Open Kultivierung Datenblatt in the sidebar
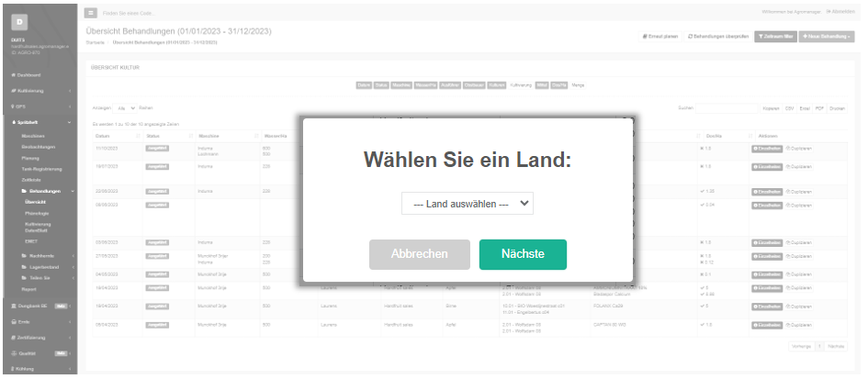The height and width of the screenshot is (379, 868). click(x=38, y=228)
